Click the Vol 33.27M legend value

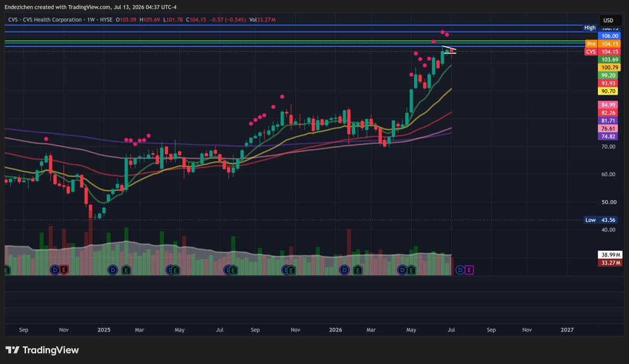click(x=262, y=19)
